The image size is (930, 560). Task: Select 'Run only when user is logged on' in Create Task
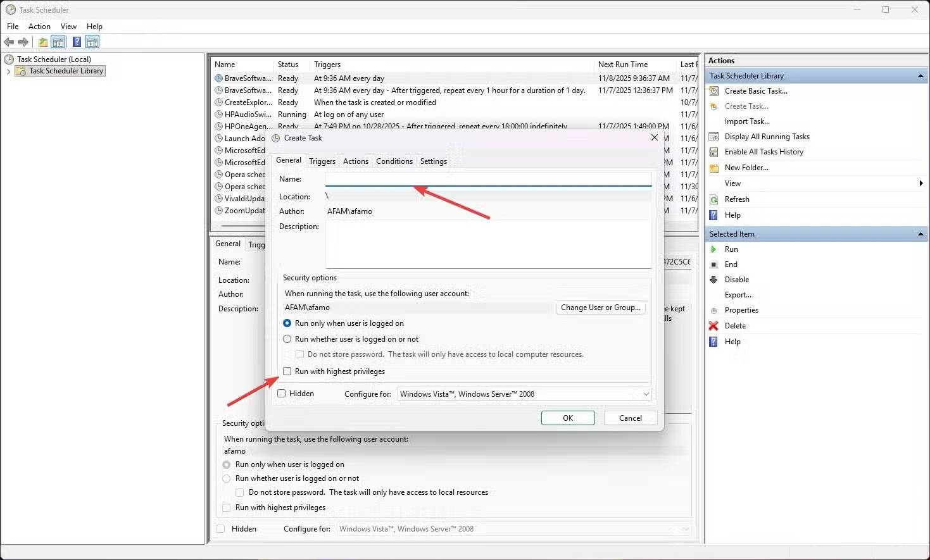coord(287,323)
